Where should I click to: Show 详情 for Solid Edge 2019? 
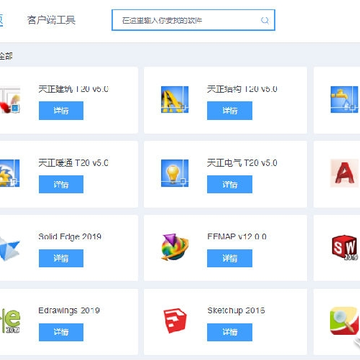(x=61, y=258)
